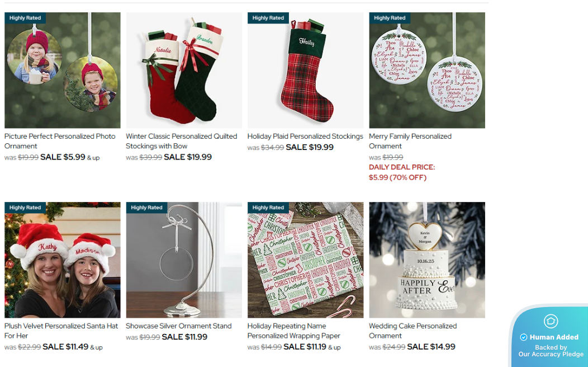Click the Human Added house badge icon

tap(551, 321)
